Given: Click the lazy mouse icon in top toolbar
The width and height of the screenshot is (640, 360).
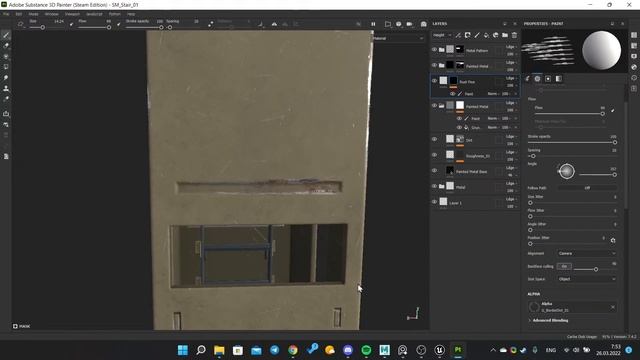Looking at the screenshot, I should coord(211,24).
